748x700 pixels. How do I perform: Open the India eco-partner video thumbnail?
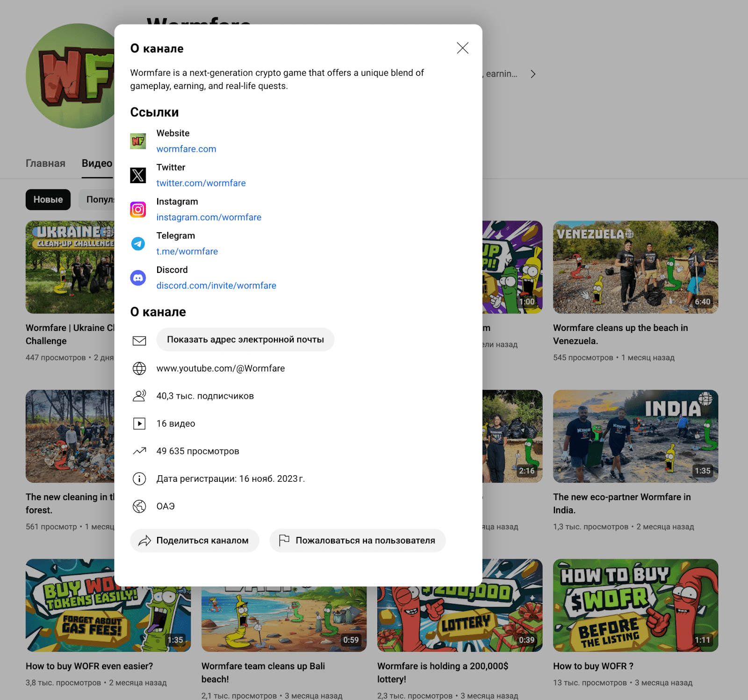click(x=636, y=436)
